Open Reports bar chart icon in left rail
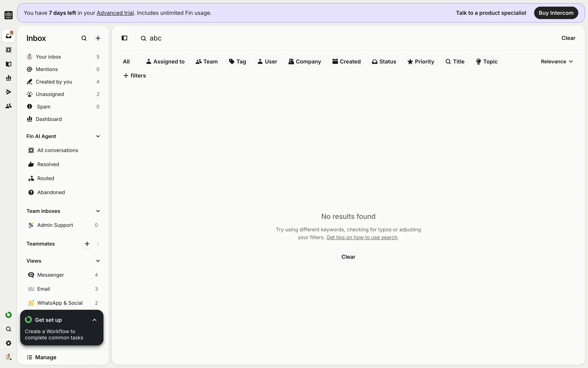This screenshot has height=368, width=588. point(9,78)
